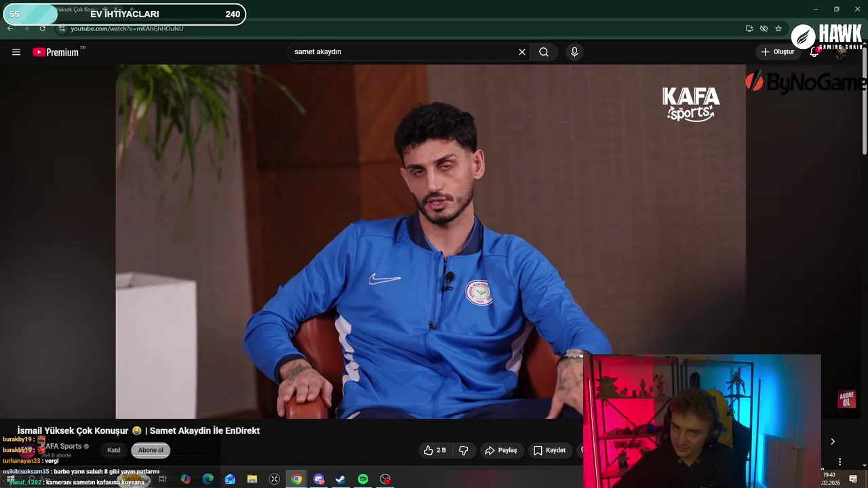Start voice search with the microphone icon
The image size is (868, 488).
(x=574, y=52)
